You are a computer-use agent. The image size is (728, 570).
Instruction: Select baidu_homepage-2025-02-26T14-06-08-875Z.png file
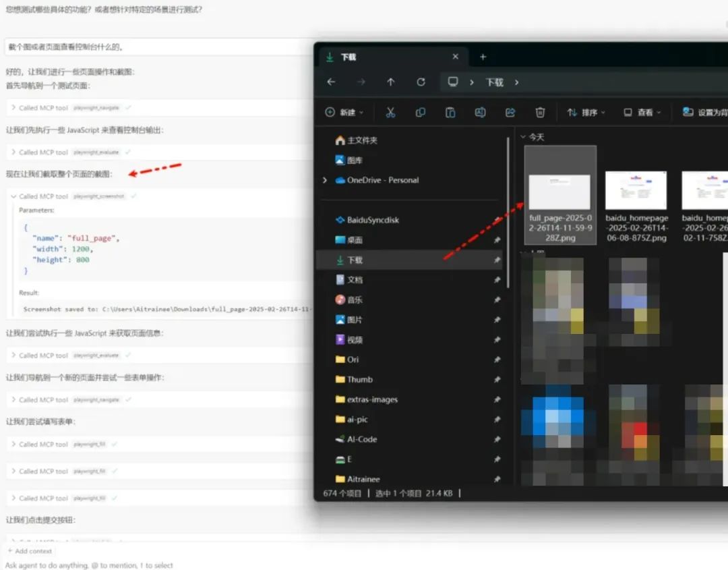coord(636,206)
